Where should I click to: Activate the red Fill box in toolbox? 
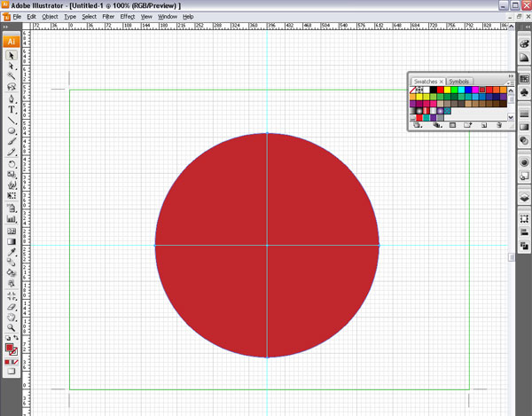pos(9,348)
